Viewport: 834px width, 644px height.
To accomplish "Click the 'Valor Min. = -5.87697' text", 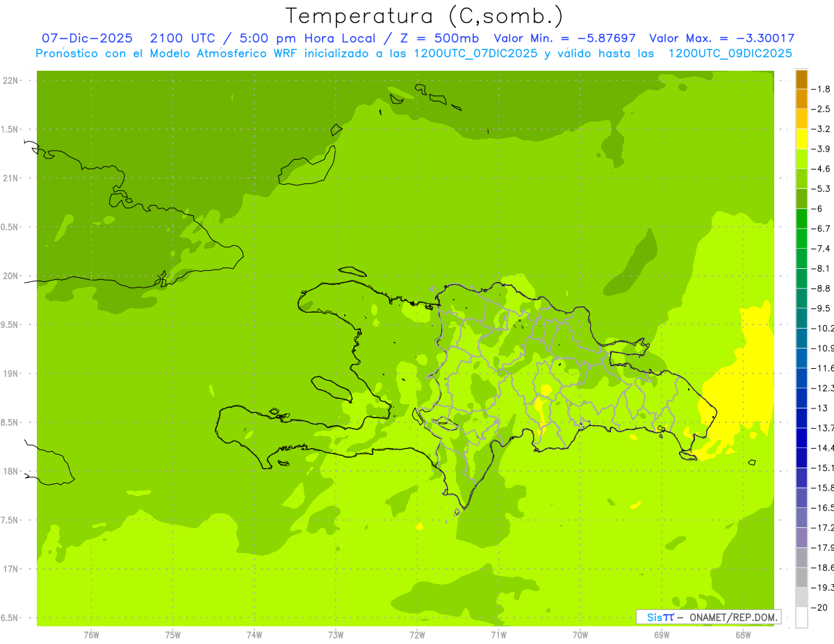I will 565,38.
